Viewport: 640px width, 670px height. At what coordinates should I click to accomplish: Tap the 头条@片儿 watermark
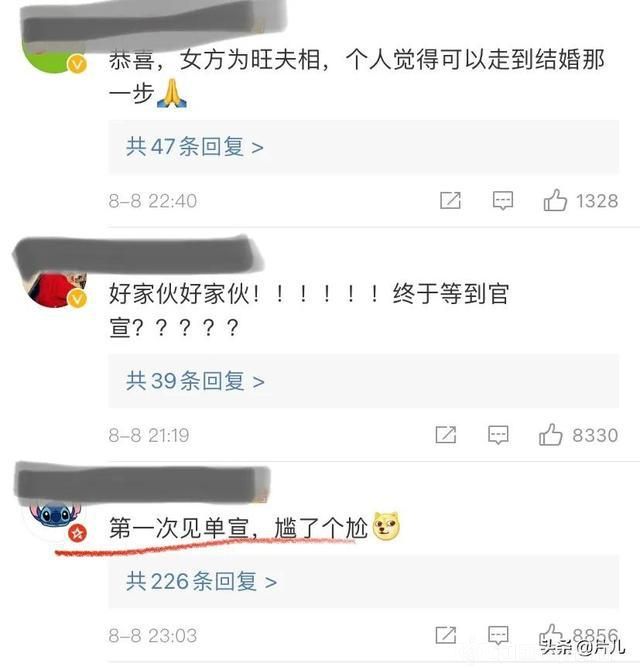[x=582, y=648]
